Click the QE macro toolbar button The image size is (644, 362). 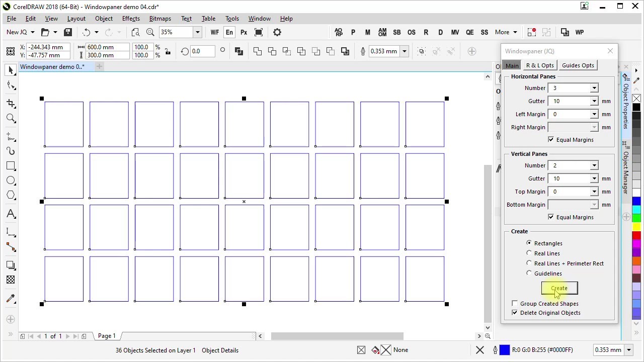coord(469,32)
